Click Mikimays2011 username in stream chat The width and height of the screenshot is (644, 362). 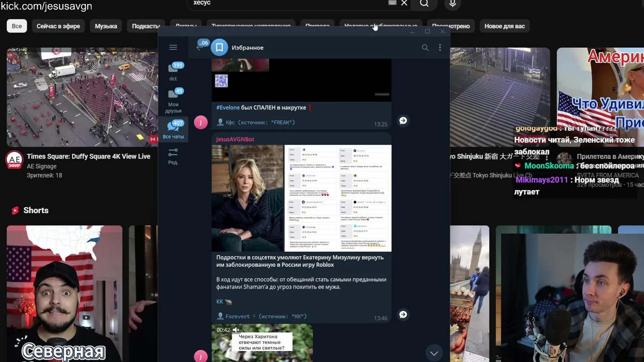(541, 180)
